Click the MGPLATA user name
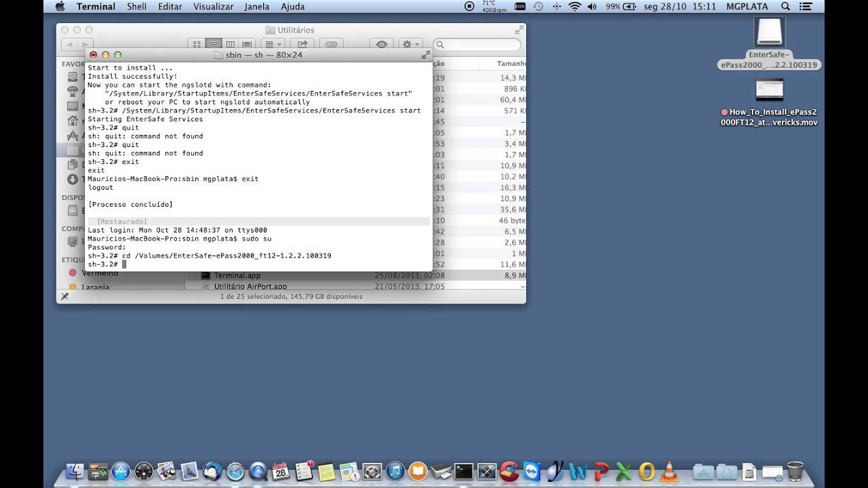The image size is (868, 488). click(x=748, y=7)
